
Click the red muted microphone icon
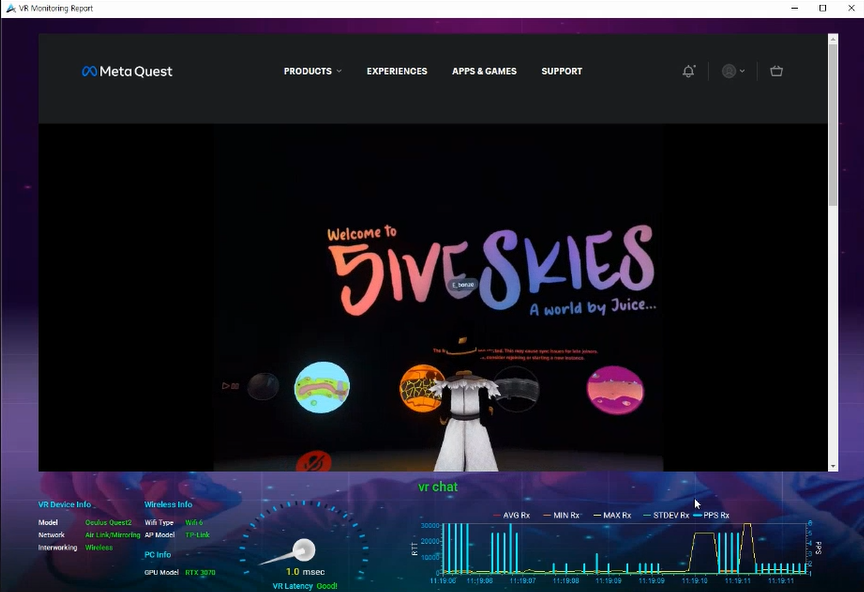(x=314, y=462)
